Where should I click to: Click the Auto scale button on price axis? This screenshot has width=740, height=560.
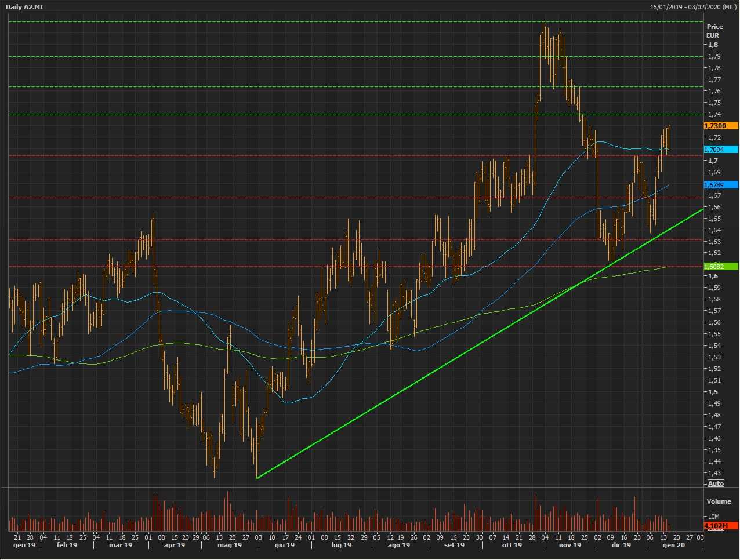(x=716, y=483)
